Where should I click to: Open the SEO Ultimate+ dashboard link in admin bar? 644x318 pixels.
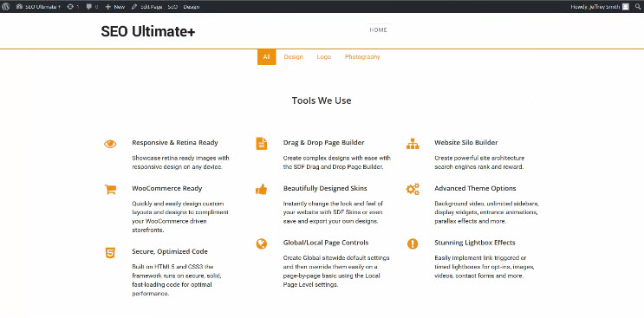pos(38,7)
